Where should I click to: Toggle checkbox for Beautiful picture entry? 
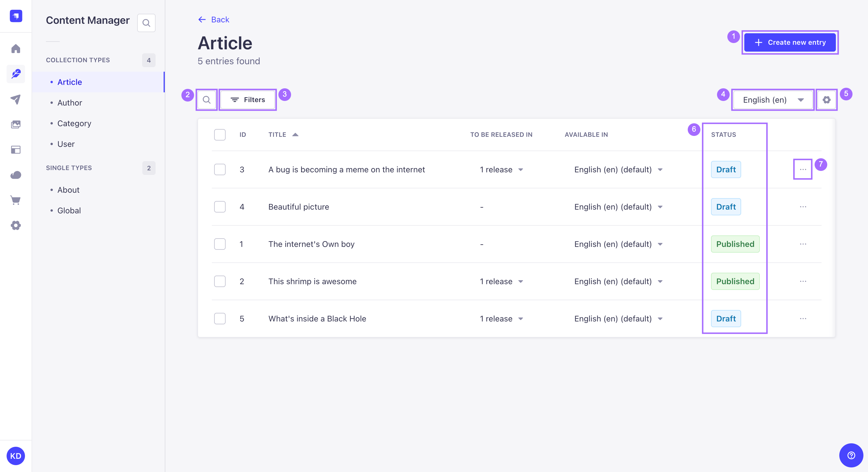pyautogui.click(x=220, y=207)
